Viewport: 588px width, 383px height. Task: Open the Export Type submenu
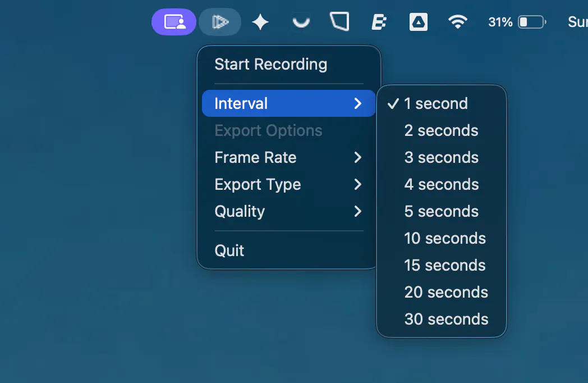(289, 184)
